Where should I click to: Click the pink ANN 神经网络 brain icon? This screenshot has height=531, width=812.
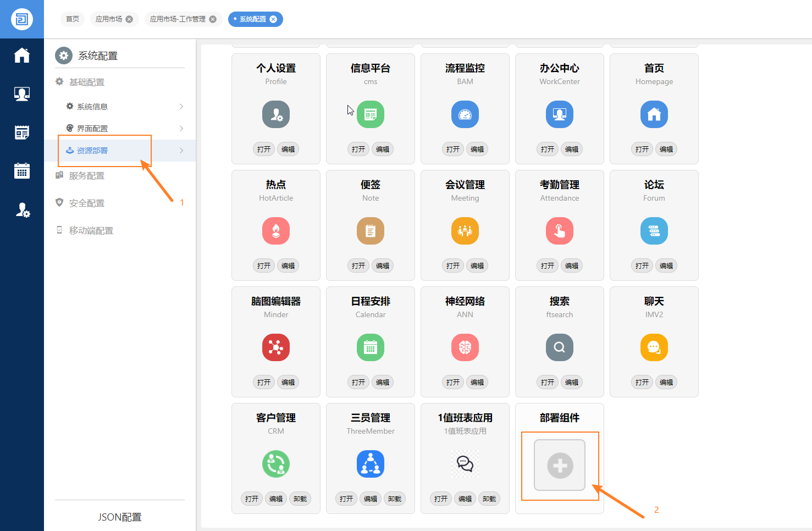pos(465,347)
